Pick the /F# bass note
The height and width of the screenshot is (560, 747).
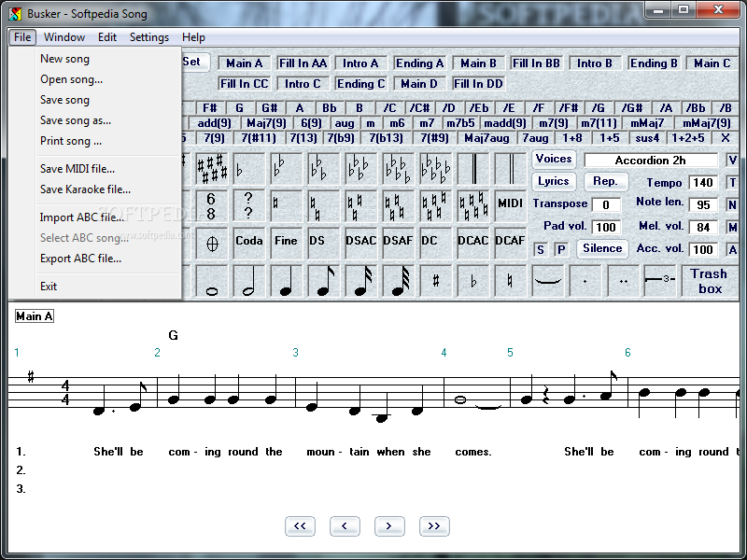pos(569,108)
